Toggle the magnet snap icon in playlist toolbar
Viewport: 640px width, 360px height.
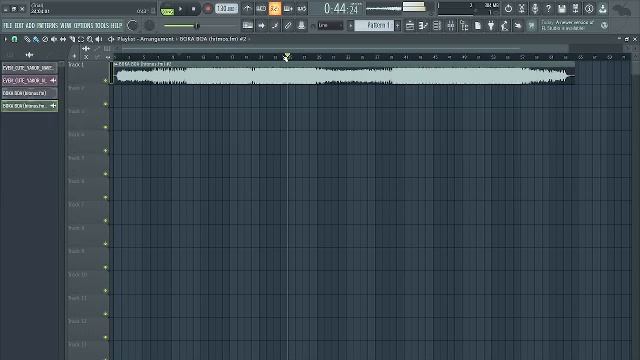[14, 39]
